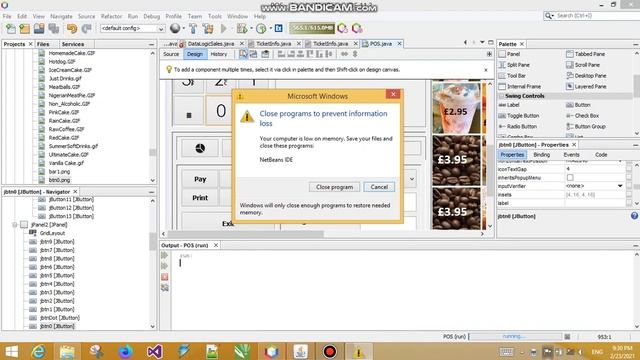Image resolution: width=640 pixels, height=360 pixels.
Task: Click the Open Project toolbar icon
Action: [x=39, y=29]
